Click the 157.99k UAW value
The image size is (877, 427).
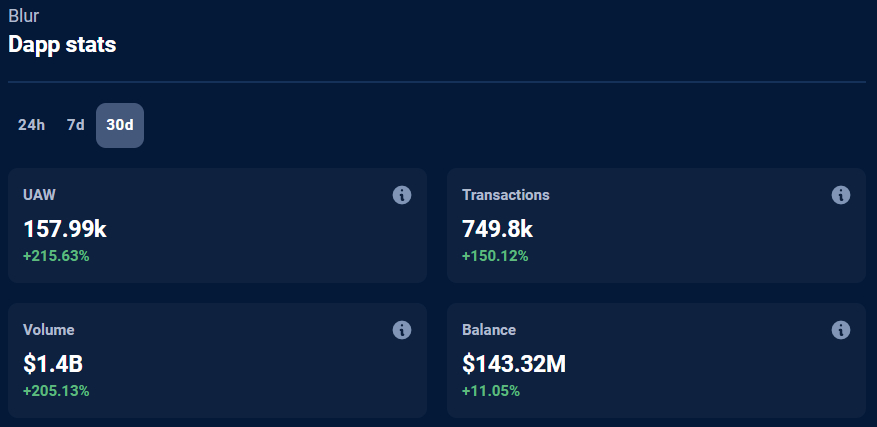pos(65,229)
